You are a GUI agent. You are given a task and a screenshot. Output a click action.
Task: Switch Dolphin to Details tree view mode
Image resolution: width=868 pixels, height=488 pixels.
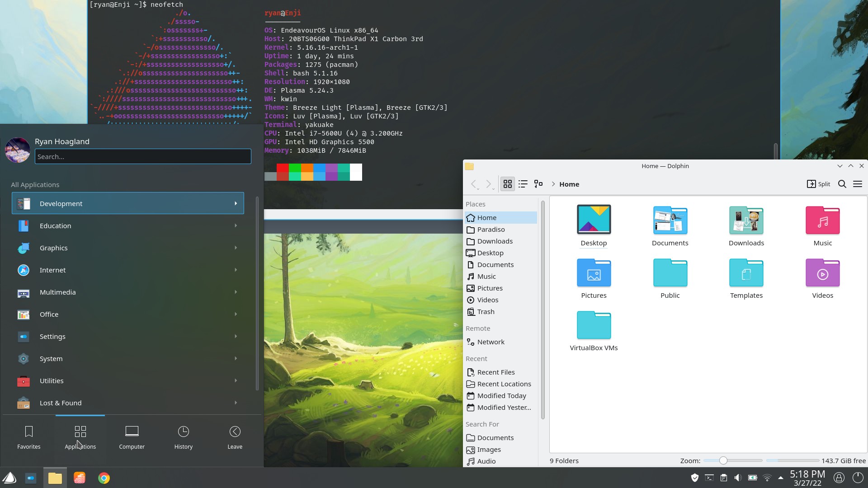click(538, 184)
